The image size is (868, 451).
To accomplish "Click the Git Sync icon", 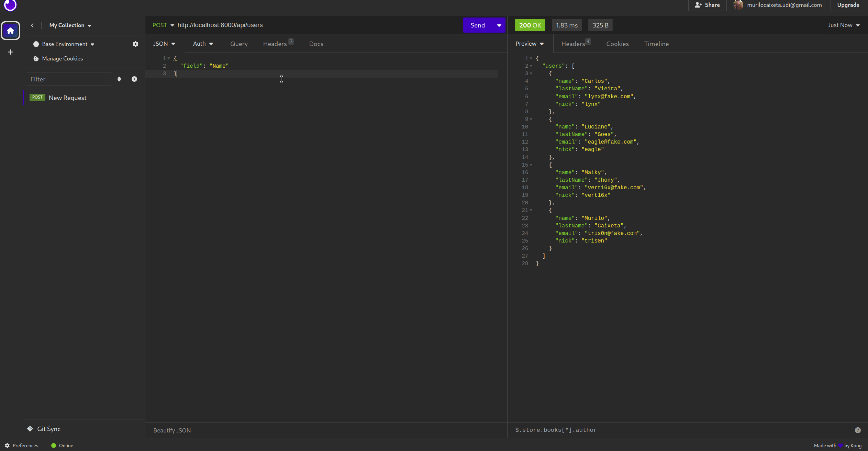I will pyautogui.click(x=30, y=429).
